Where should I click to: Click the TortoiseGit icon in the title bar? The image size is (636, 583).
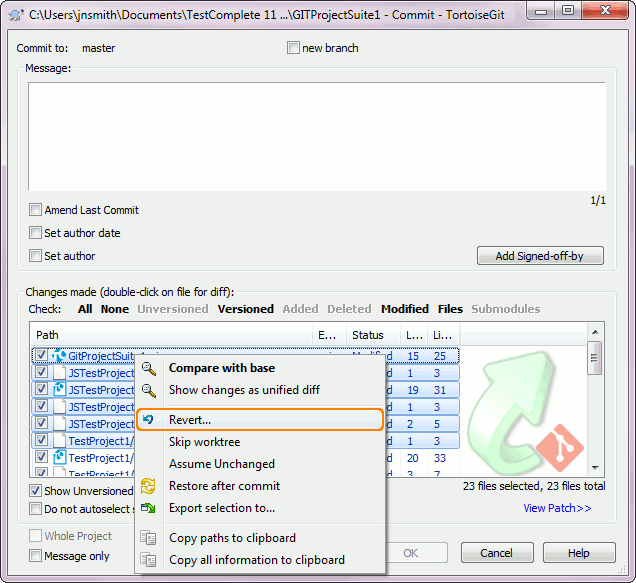[x=16, y=15]
